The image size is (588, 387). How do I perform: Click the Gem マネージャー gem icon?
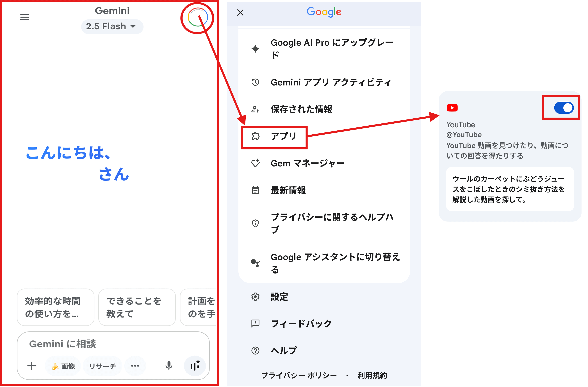click(x=256, y=163)
